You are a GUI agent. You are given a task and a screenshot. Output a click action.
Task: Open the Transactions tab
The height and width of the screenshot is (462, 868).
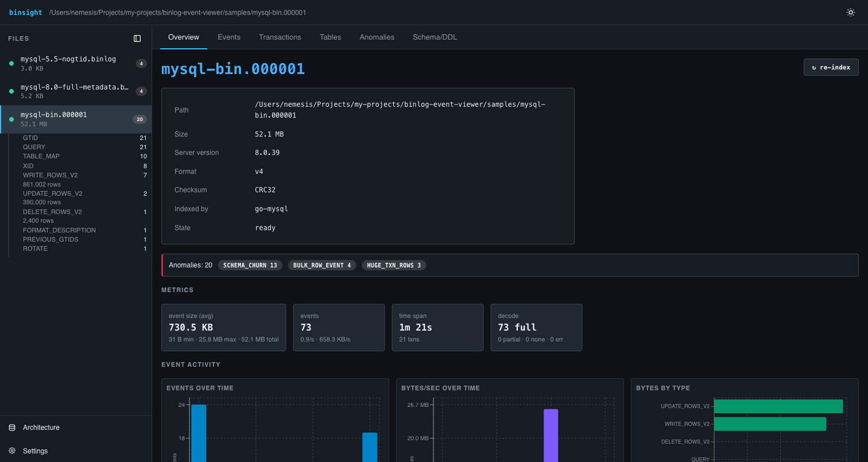pyautogui.click(x=280, y=37)
